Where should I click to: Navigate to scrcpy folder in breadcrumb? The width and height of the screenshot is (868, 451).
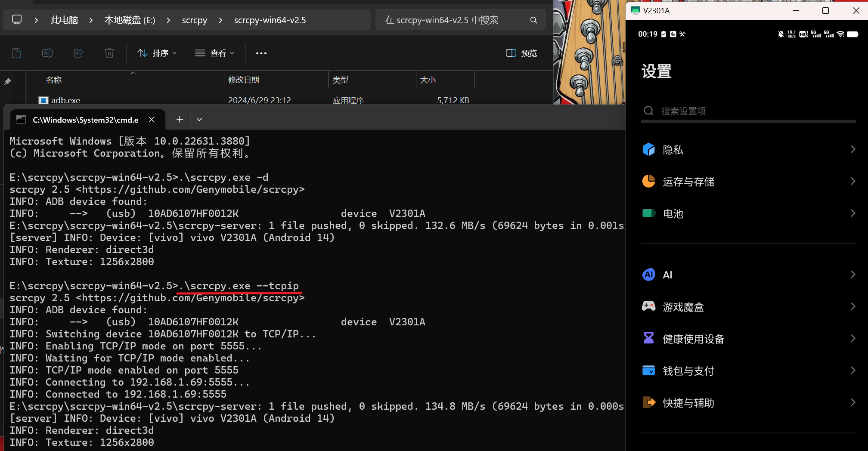(195, 20)
